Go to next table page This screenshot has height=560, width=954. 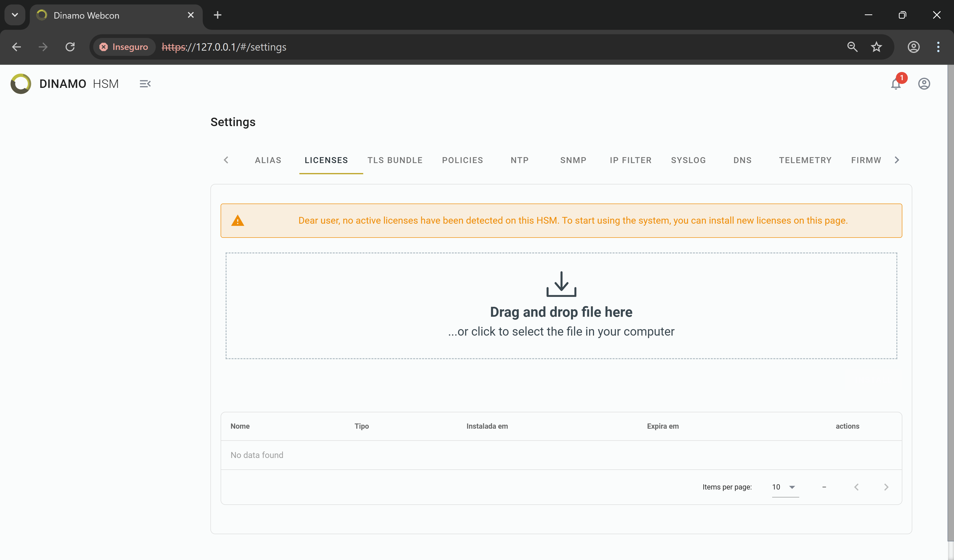pyautogui.click(x=886, y=487)
